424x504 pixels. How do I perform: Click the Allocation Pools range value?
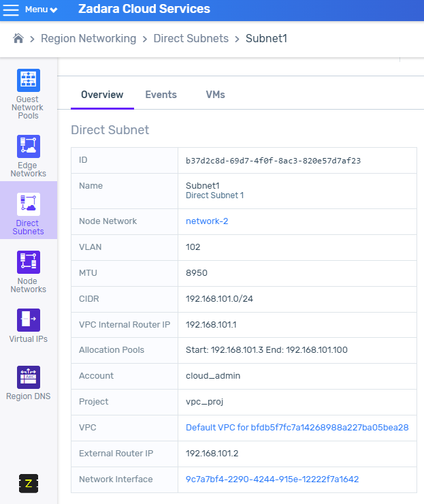click(x=267, y=350)
